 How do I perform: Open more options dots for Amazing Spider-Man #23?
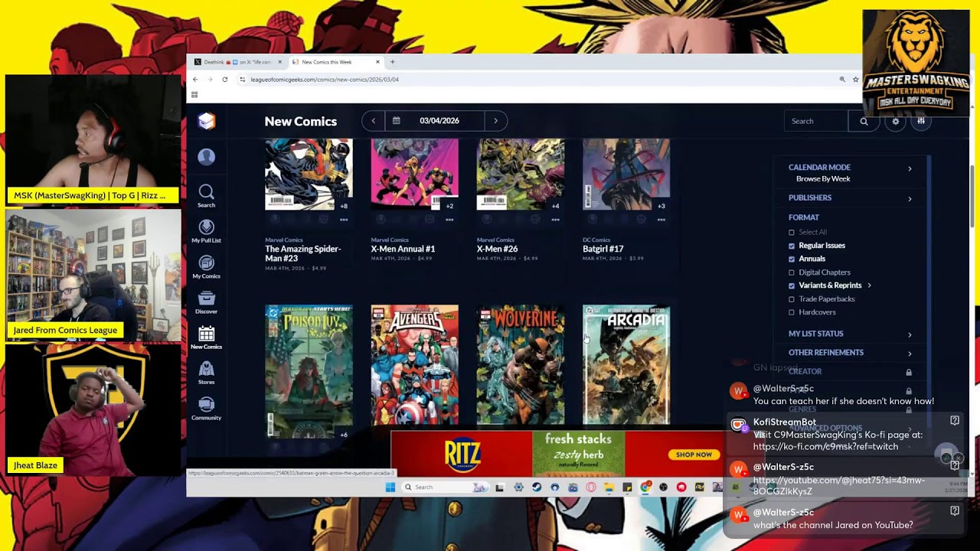point(344,220)
